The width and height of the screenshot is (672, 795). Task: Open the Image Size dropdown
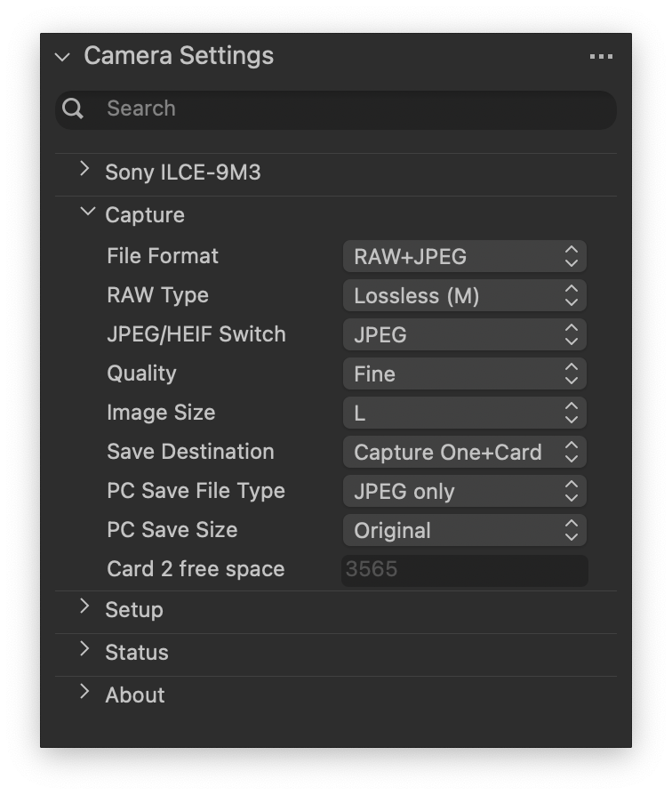tap(464, 414)
